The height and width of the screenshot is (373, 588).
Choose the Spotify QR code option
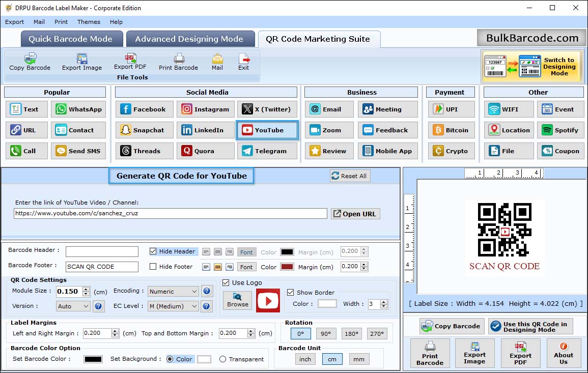point(561,130)
